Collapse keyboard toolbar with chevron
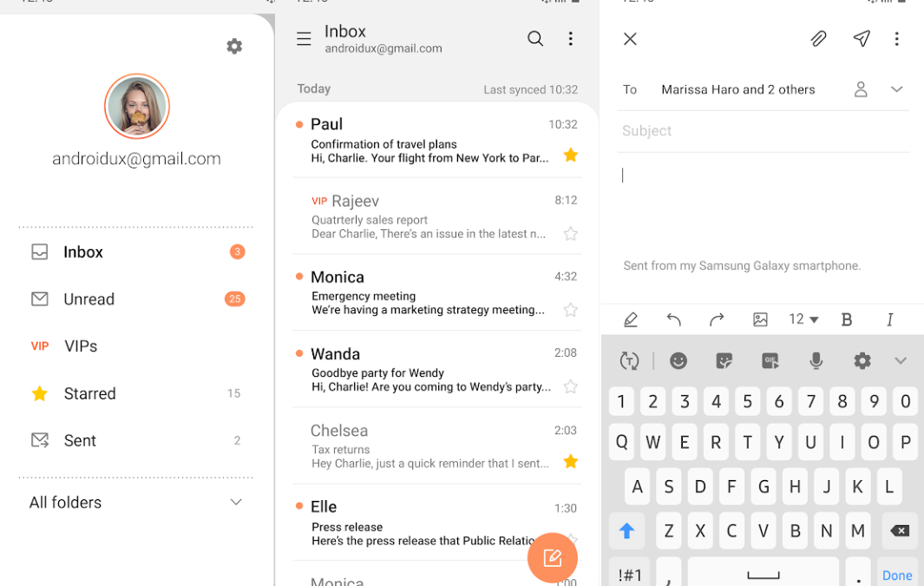 tap(901, 361)
